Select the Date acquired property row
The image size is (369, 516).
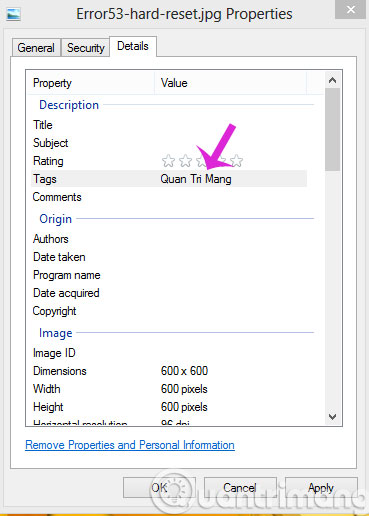pos(170,293)
